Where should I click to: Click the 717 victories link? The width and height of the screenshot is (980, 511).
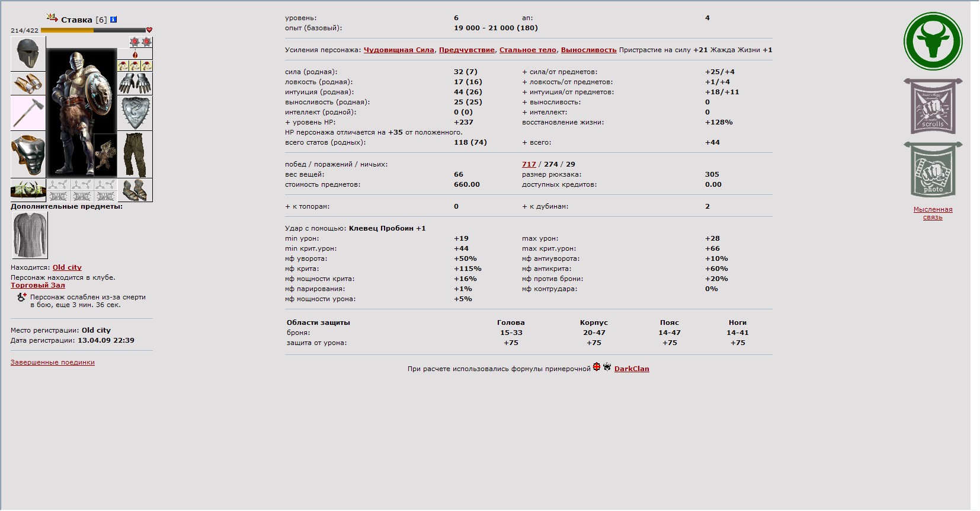529,164
